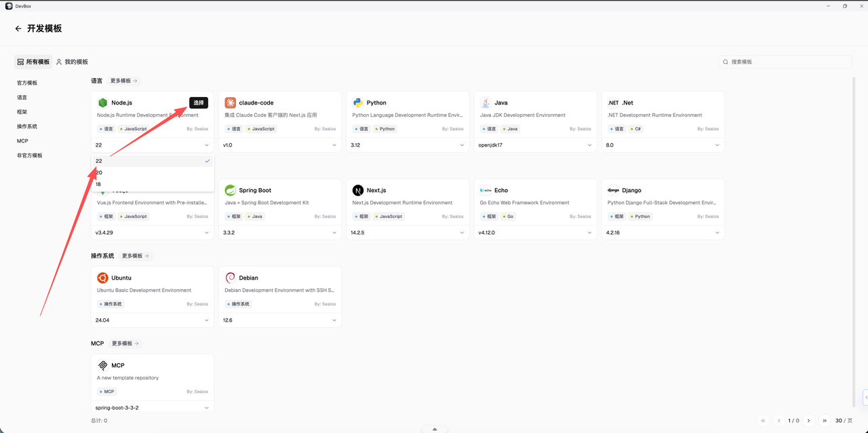The width and height of the screenshot is (868, 433).
Task: Go back with the left arrow icon
Action: coord(18,29)
